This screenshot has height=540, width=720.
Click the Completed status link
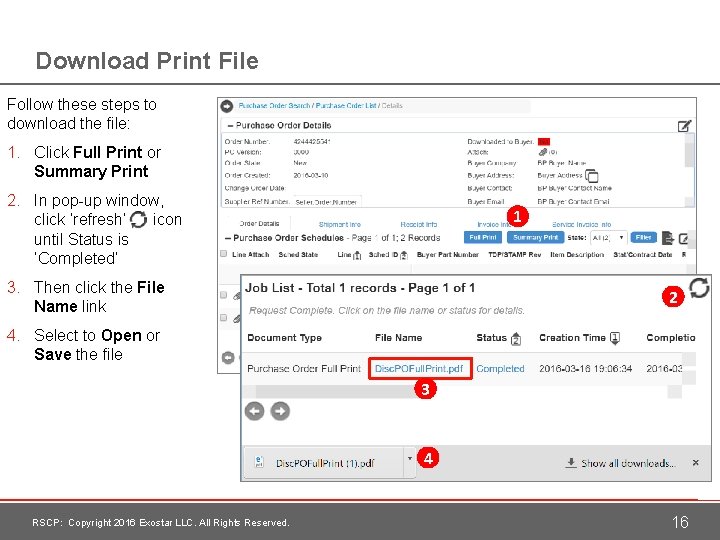click(x=500, y=369)
